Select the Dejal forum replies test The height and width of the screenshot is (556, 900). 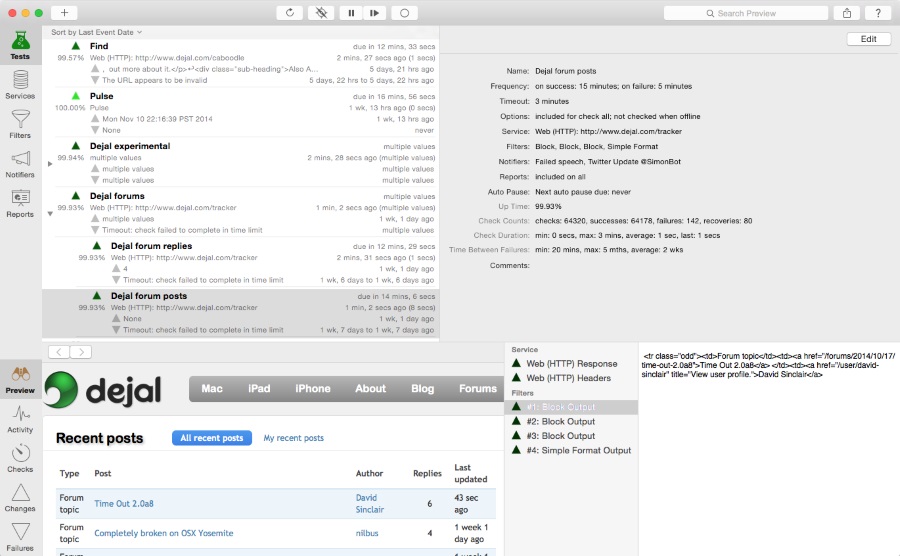coord(241,263)
